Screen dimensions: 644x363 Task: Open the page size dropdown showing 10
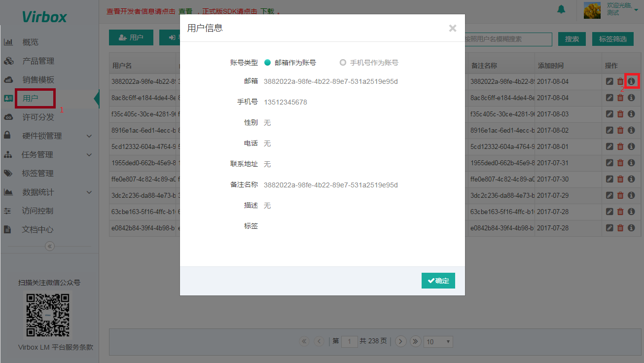438,342
